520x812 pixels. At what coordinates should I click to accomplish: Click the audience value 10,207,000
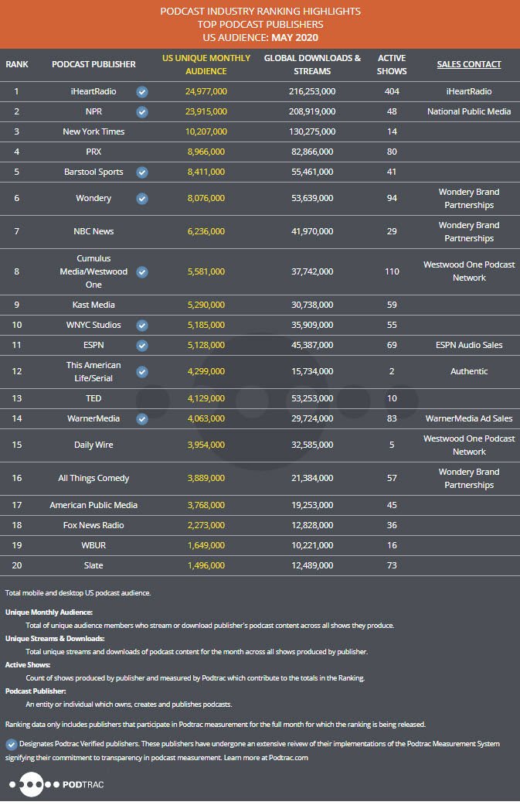click(206, 131)
